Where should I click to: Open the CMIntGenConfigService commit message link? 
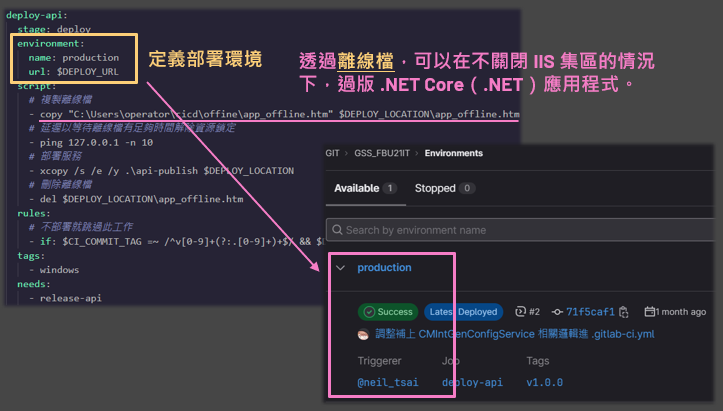[515, 334]
